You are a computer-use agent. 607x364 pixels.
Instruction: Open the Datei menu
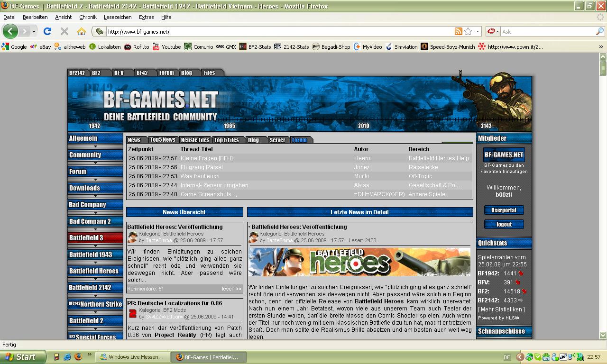[9, 17]
